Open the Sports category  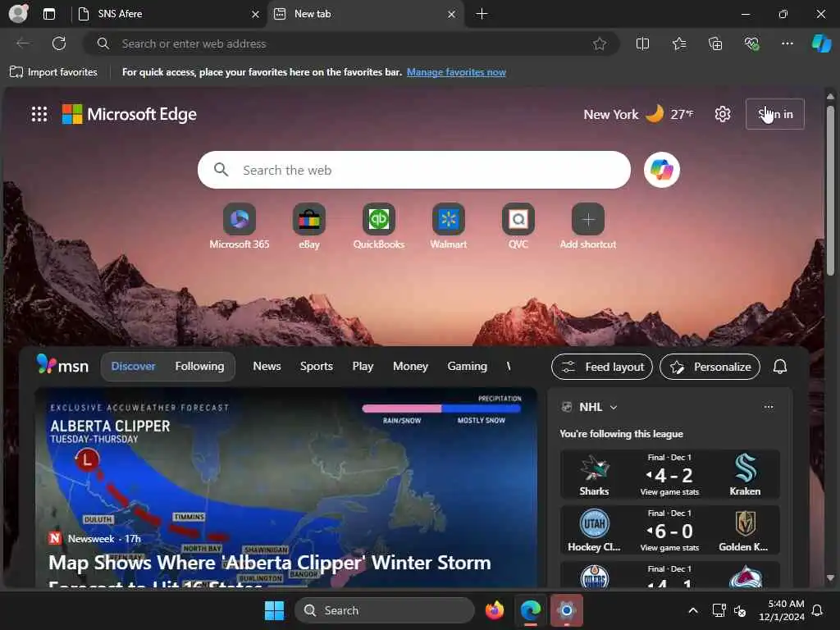click(317, 367)
